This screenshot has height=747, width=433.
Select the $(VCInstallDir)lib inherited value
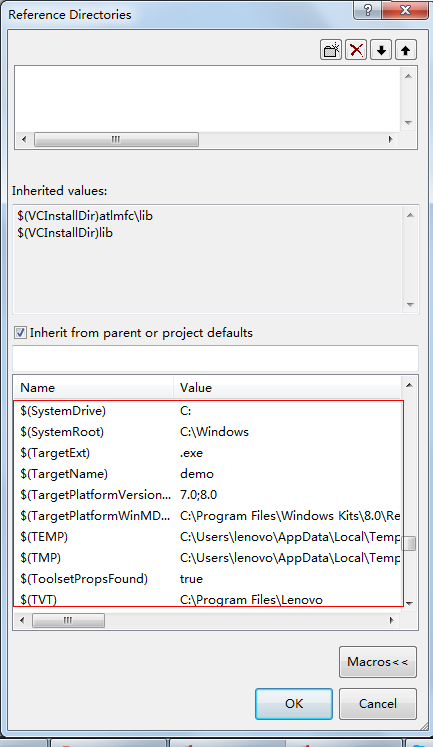coord(65,232)
